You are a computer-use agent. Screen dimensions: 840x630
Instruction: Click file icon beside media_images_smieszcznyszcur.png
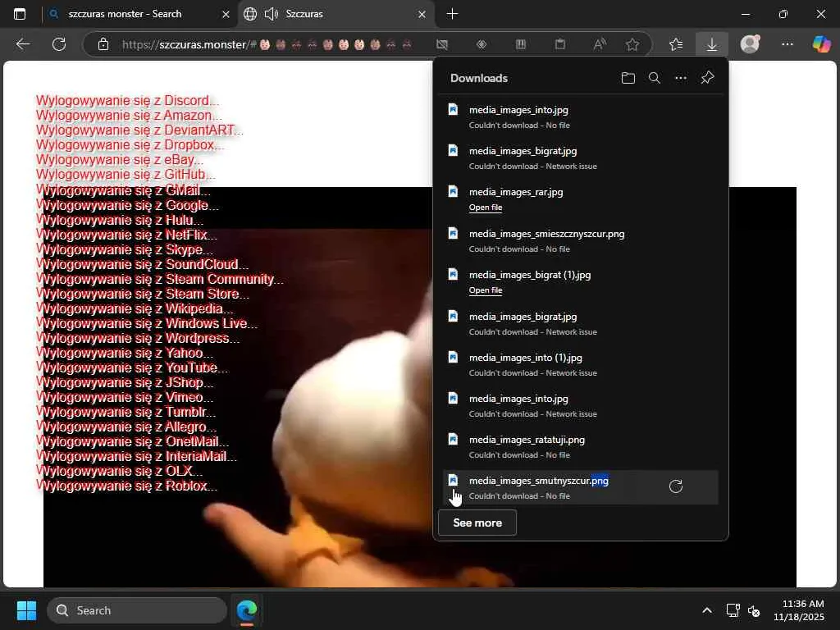(453, 234)
